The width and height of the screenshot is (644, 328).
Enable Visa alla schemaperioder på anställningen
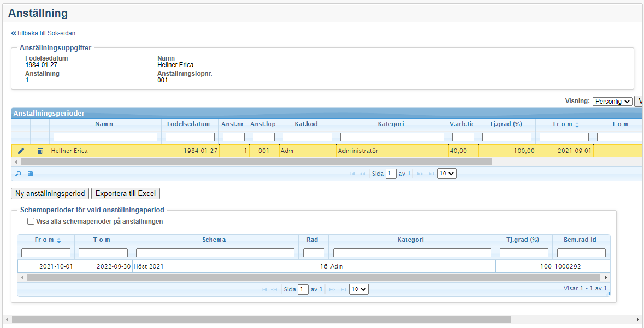click(x=31, y=222)
